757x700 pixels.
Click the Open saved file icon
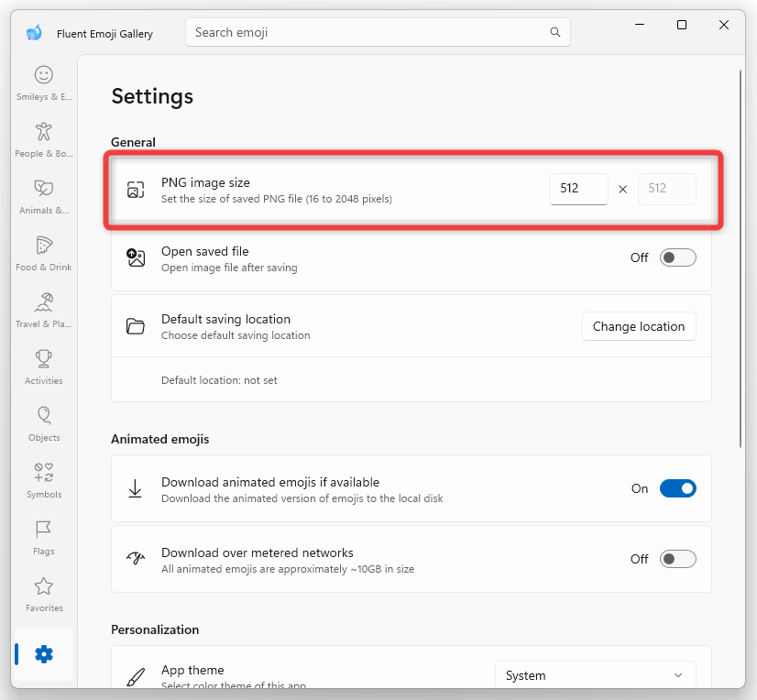[x=136, y=257]
